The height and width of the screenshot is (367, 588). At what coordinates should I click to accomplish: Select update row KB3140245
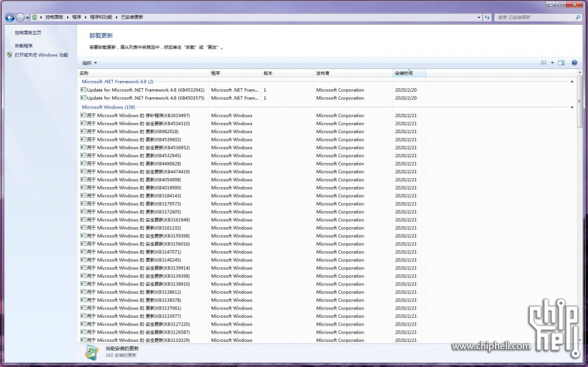(253, 260)
